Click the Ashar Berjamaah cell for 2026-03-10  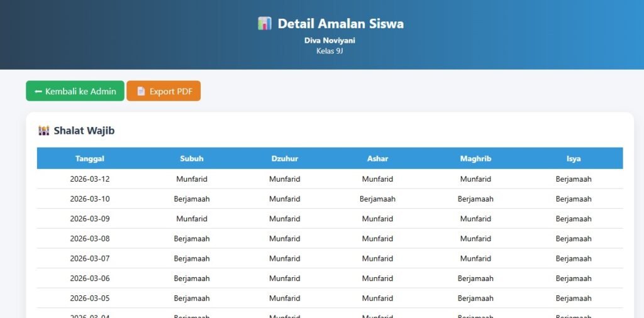(377, 199)
